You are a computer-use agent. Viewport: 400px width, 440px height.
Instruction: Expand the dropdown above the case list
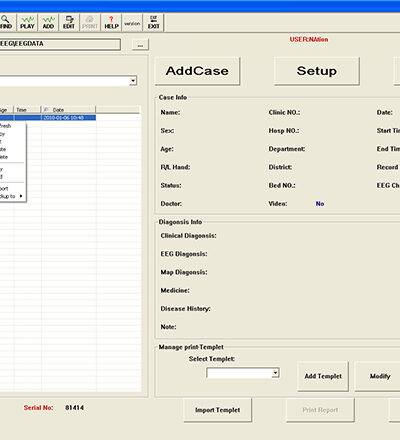(133, 81)
